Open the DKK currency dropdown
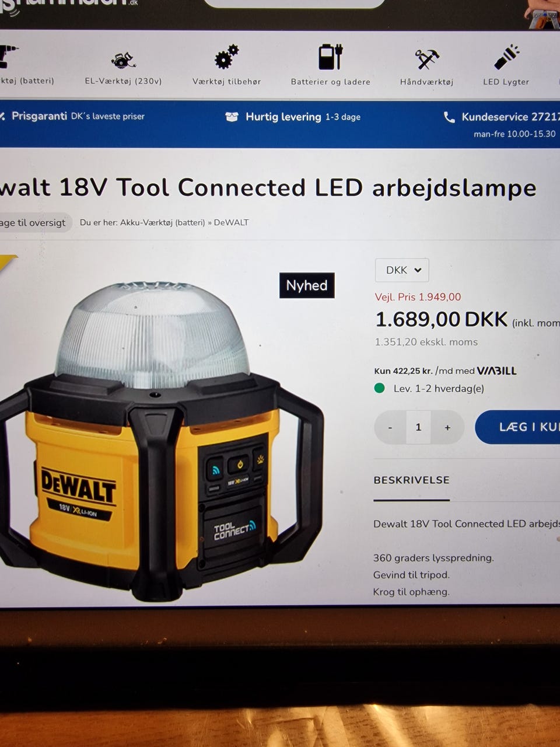Viewport: 560px width, 747px height. (x=402, y=270)
